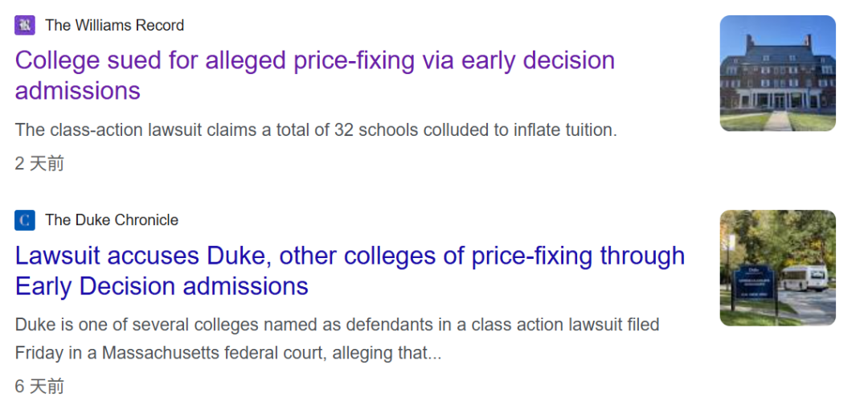Image resolution: width=868 pixels, height=410 pixels.
Task: Open the brick building thumbnail image
Action: pyautogui.click(x=777, y=73)
